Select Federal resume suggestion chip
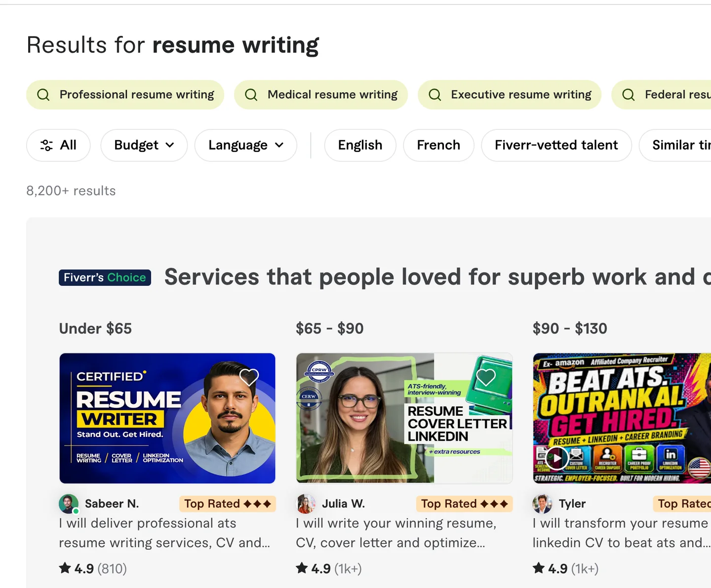Image resolution: width=711 pixels, height=588 pixels. click(x=661, y=94)
